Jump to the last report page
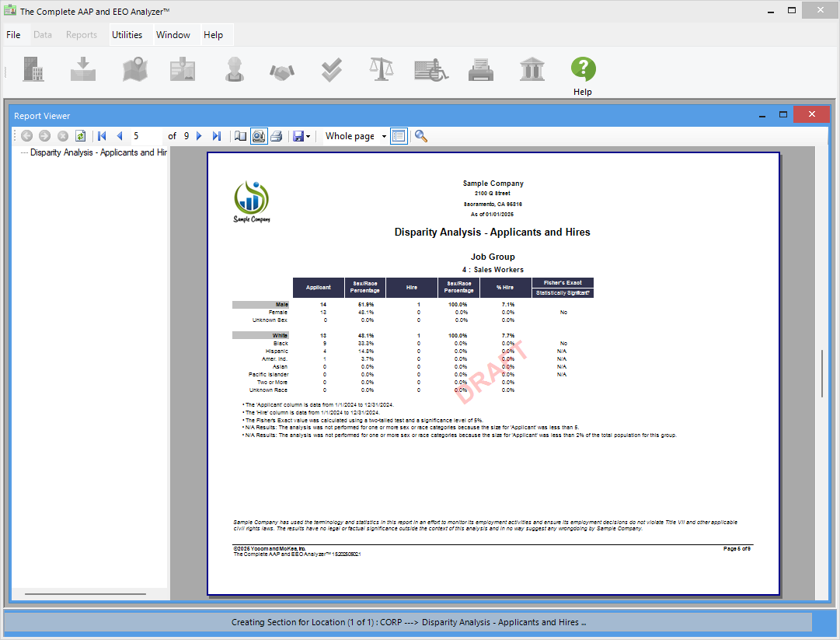The width and height of the screenshot is (840, 640). pos(217,136)
